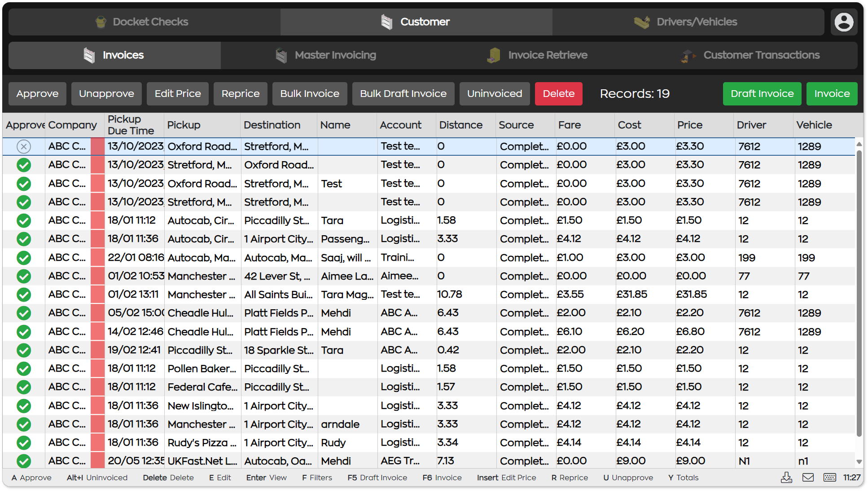Sort by the Pickup Due Time column header
This screenshot has width=868, height=491.
tap(134, 125)
